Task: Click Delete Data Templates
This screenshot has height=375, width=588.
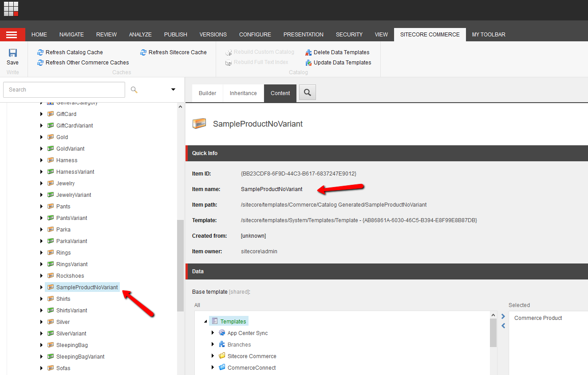Action: 337,52
